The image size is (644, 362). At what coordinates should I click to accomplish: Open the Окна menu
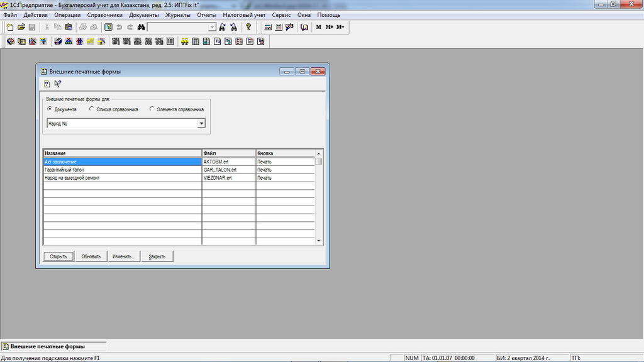pyautogui.click(x=304, y=15)
